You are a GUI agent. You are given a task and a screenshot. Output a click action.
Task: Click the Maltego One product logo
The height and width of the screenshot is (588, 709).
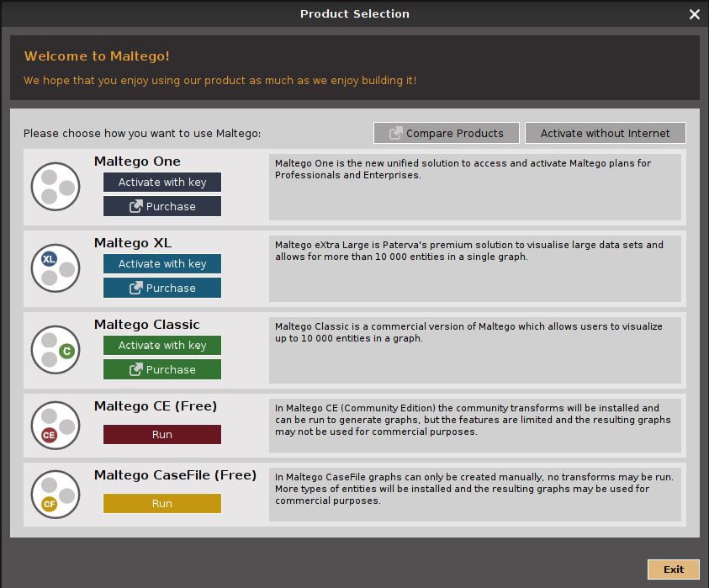click(x=56, y=187)
